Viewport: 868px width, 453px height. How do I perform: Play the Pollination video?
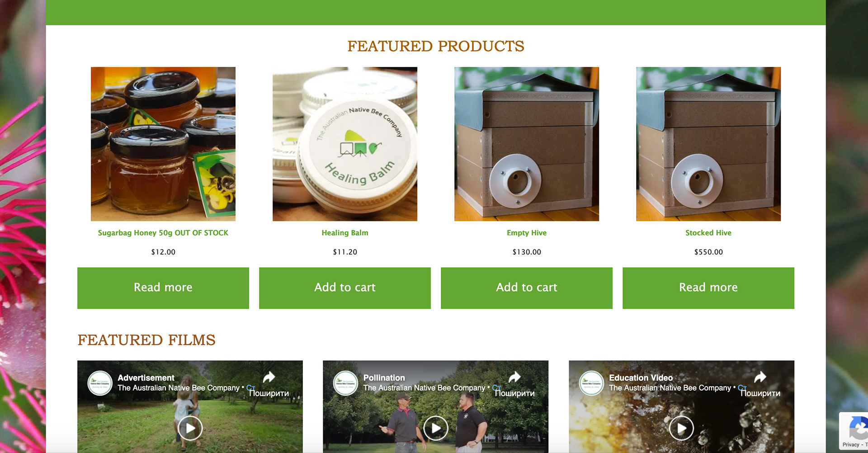(436, 428)
